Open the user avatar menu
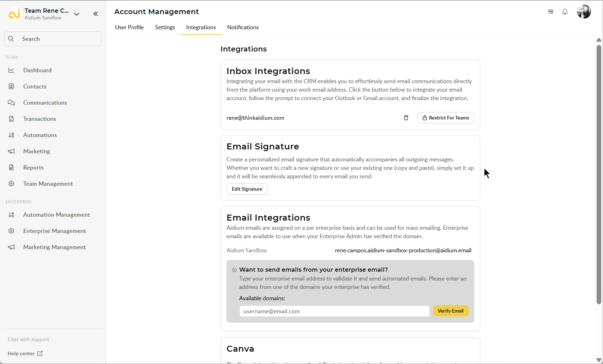 [x=584, y=12]
